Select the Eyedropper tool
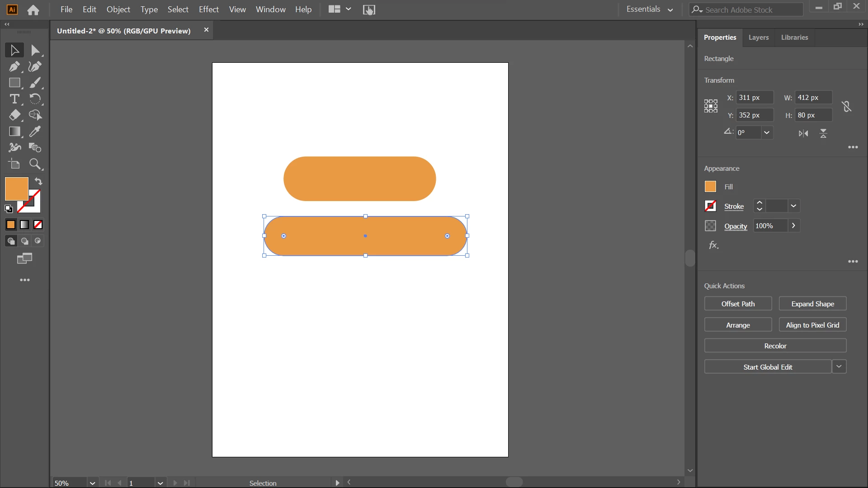The image size is (868, 488). (x=35, y=131)
